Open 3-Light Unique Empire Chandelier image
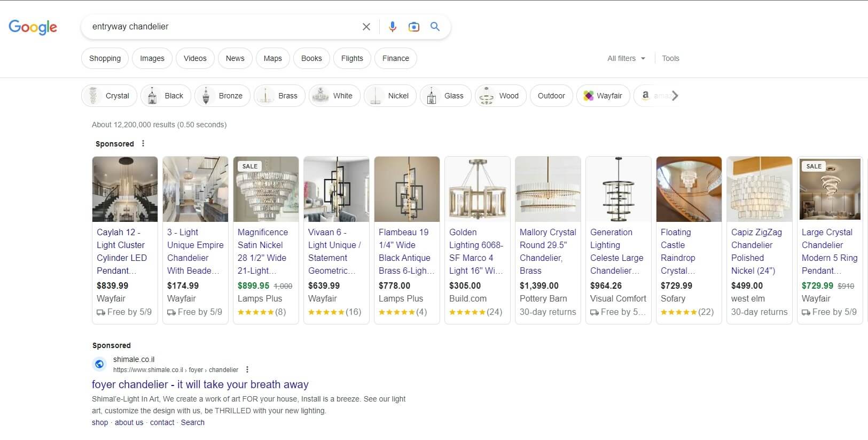 [196, 189]
